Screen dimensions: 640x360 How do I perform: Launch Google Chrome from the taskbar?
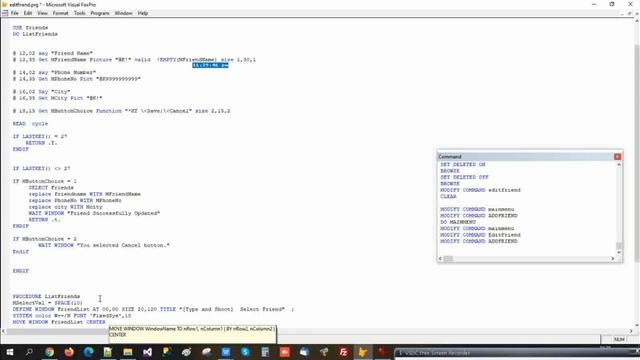click(49, 352)
